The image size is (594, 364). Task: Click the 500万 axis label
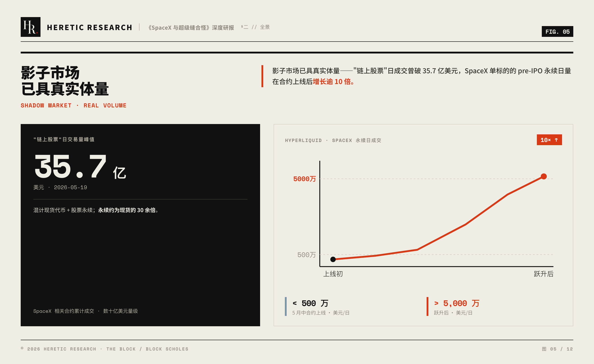point(306,255)
